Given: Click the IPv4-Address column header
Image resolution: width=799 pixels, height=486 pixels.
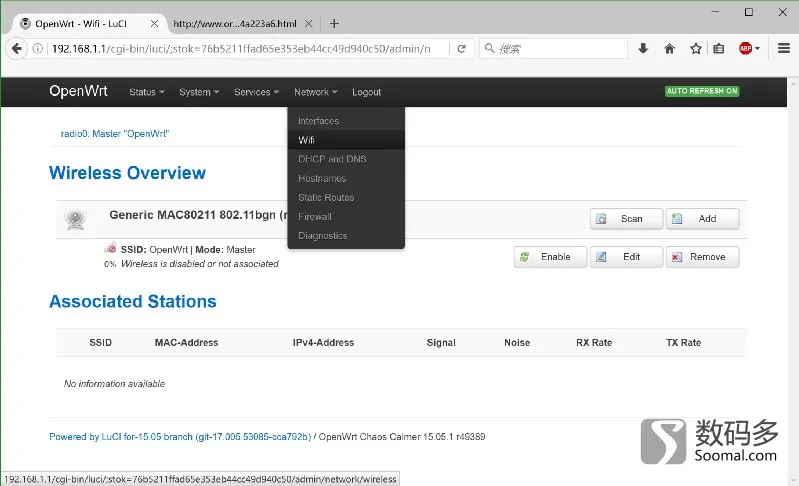Looking at the screenshot, I should point(323,343).
